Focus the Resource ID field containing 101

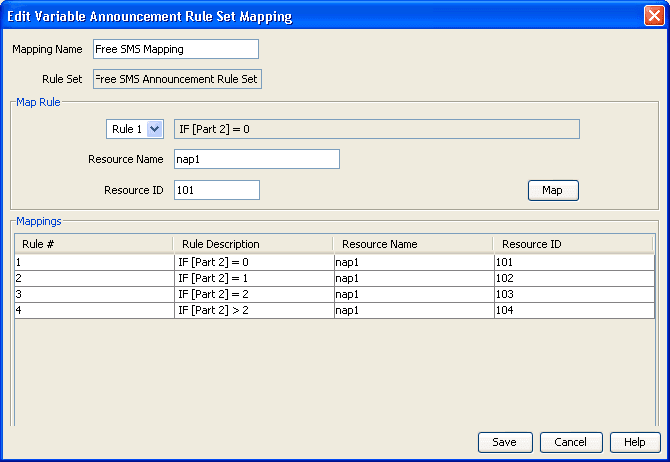click(217, 190)
